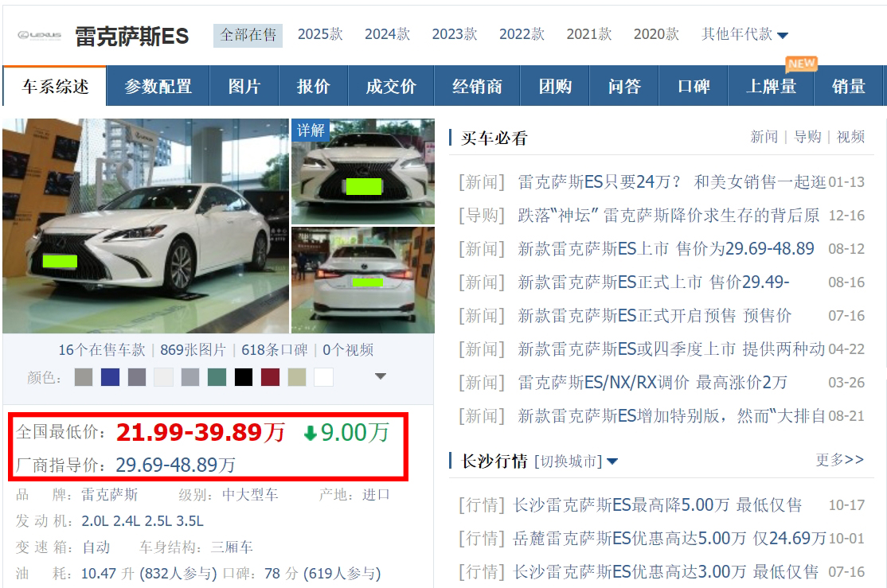Viewport: 887px width, 588px height.
Task: Go to 图片 tab
Action: [244, 87]
